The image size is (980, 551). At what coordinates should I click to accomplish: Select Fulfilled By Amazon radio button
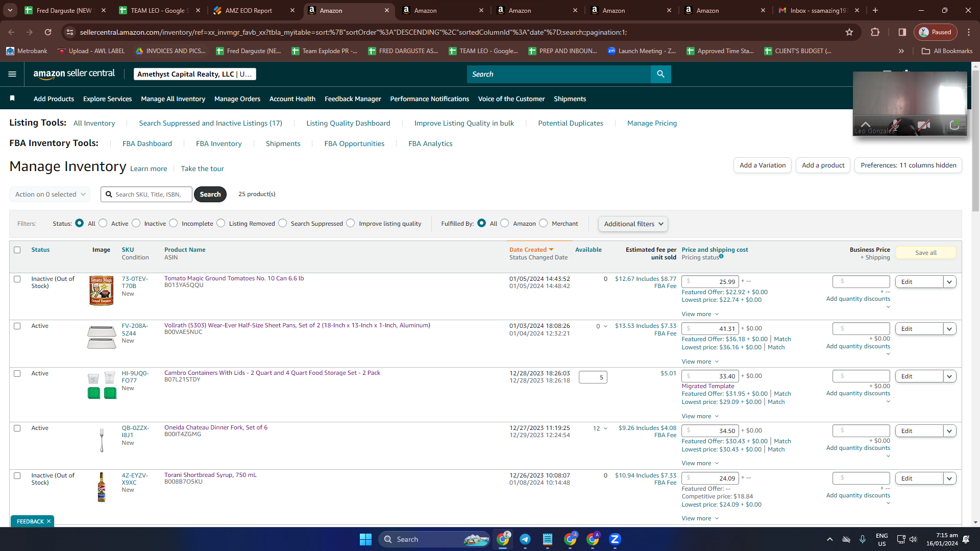[505, 223]
